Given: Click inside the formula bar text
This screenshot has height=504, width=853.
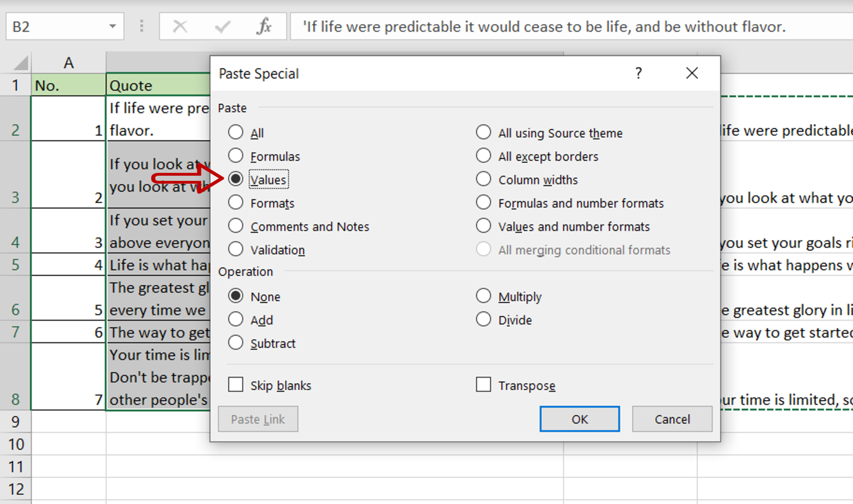Looking at the screenshot, I should point(541,27).
